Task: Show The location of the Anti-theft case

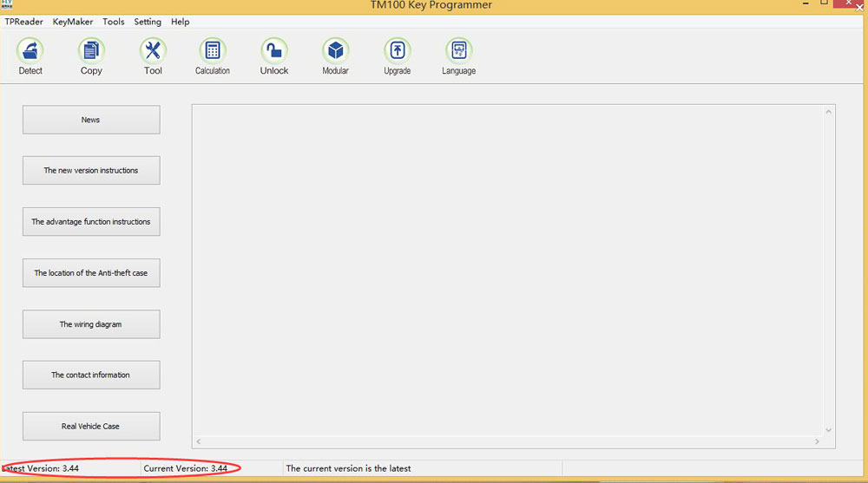Action: coord(91,273)
